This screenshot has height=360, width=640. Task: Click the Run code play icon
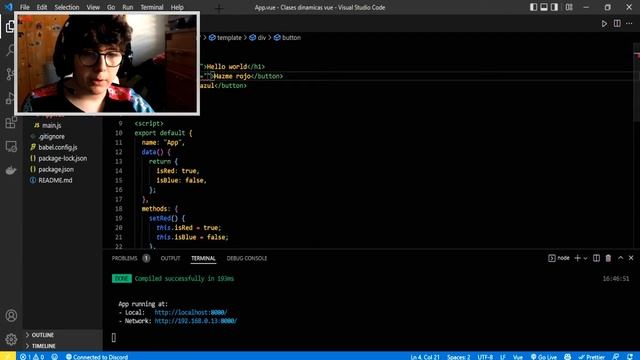pyautogui.click(x=604, y=24)
